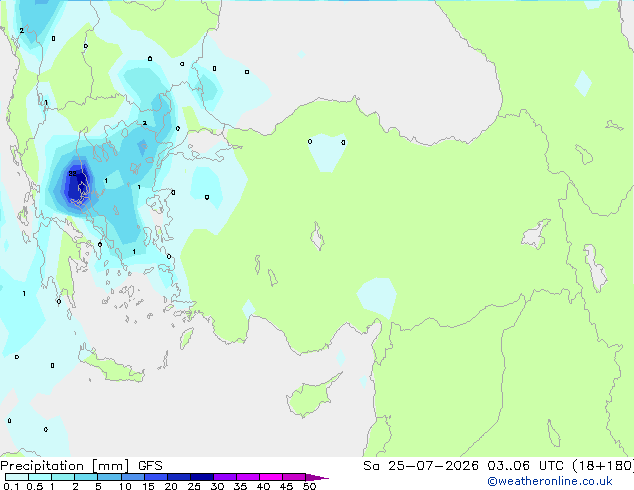Image resolution: width=634 pixels, height=490 pixels.
Task: Click the '50' legend scale label
Action: click(309, 486)
